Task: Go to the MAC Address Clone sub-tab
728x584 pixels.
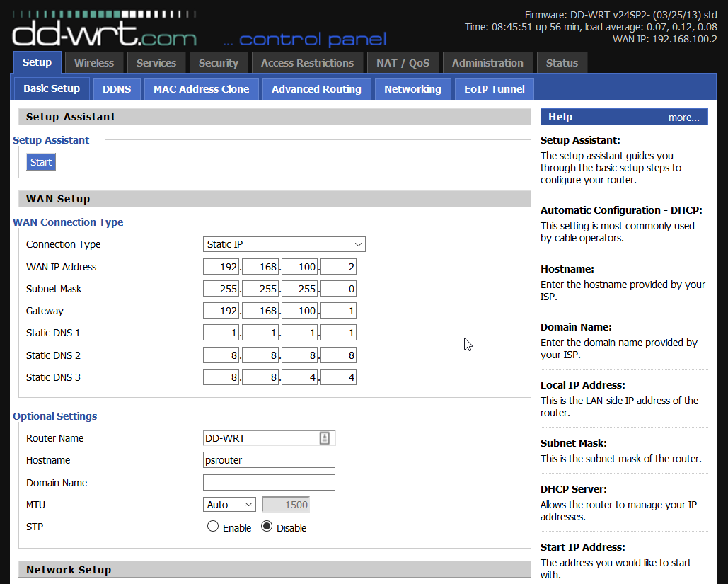Action: pos(201,88)
